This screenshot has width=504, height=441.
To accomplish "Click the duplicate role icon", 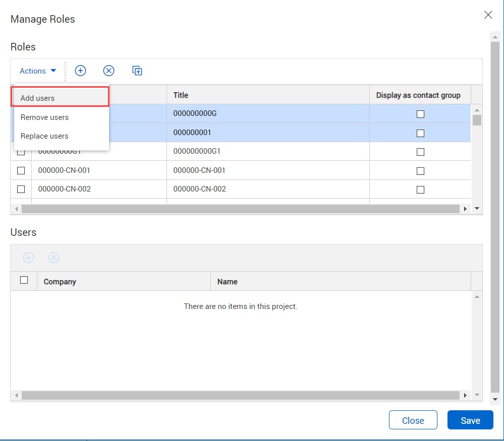I will point(137,71).
